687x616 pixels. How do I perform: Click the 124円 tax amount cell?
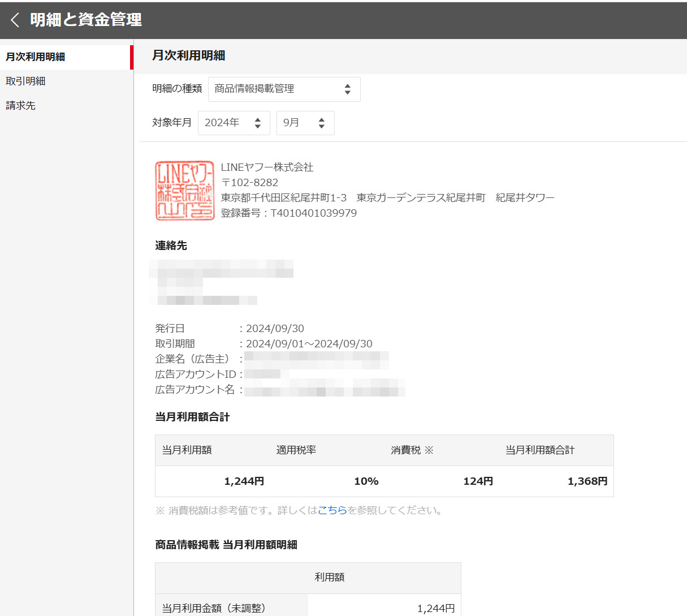(x=478, y=481)
